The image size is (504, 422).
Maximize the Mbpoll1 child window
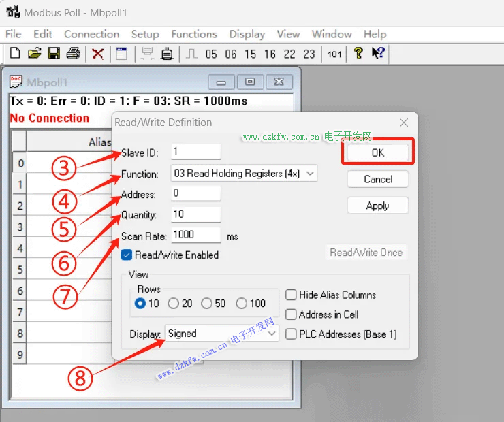pos(250,82)
